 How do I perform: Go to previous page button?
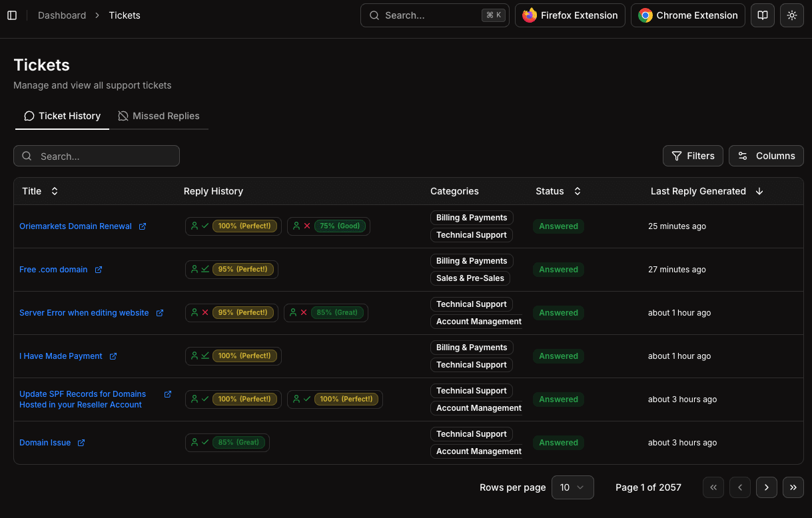[740, 487]
